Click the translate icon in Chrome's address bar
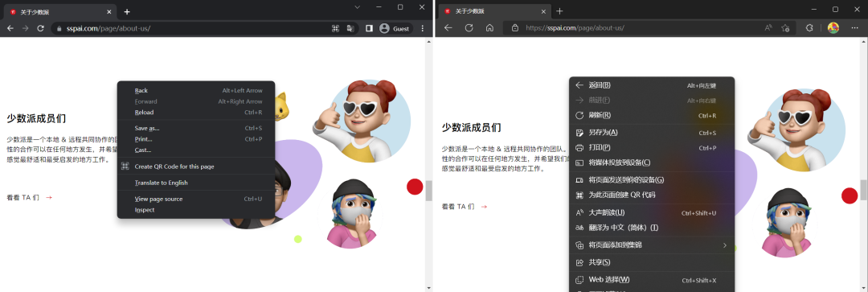This screenshot has width=868, height=292. coord(350,28)
